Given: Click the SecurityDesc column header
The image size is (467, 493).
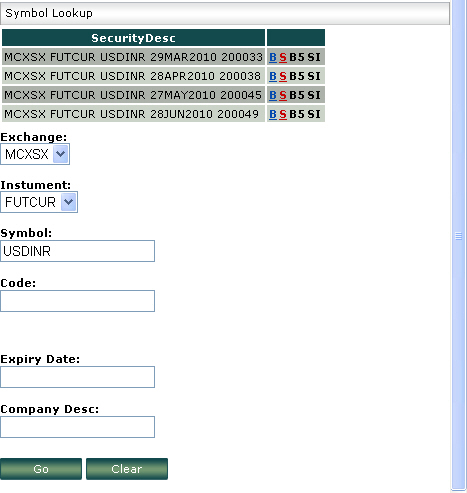Looking at the screenshot, I should 133,38.
